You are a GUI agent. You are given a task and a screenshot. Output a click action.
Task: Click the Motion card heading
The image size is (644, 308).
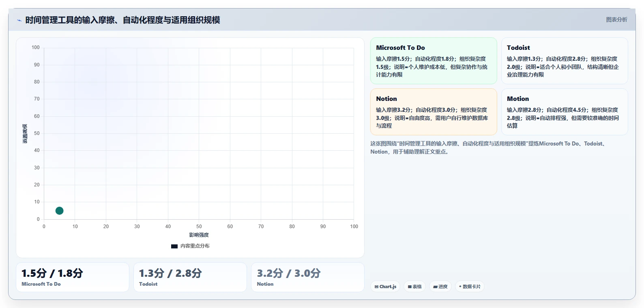click(518, 99)
